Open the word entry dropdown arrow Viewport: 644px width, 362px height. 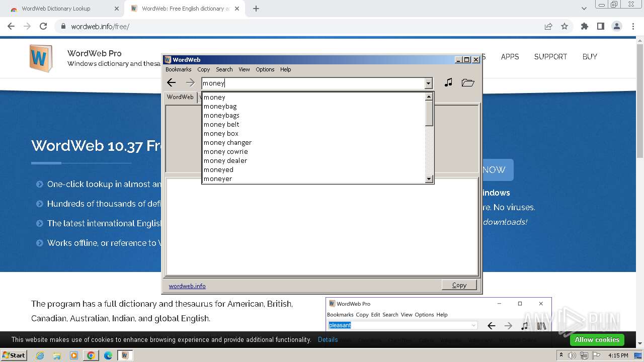pos(429,83)
